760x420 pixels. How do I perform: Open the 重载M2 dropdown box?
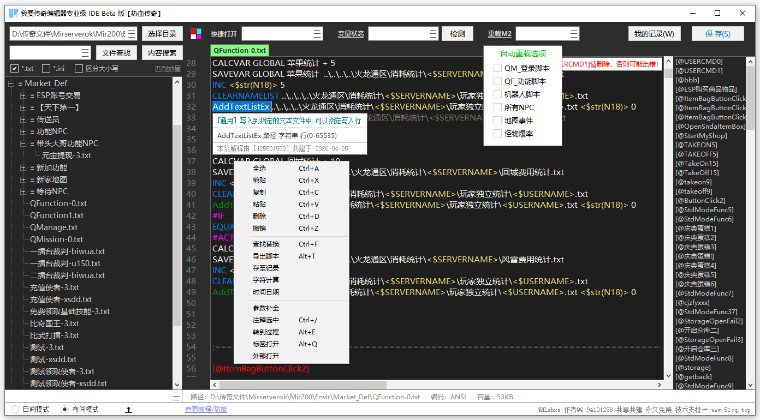tap(547, 33)
